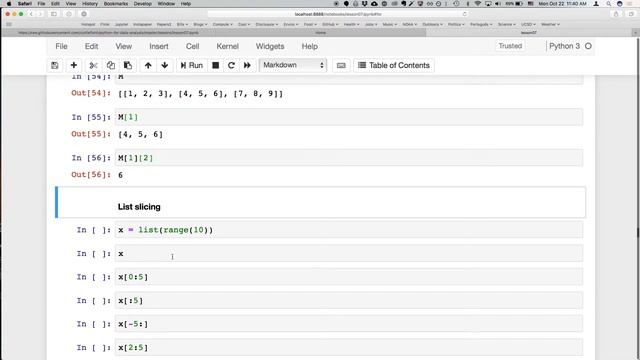
Task: Click the Python 3 kernel idle circle
Action: tap(588, 46)
